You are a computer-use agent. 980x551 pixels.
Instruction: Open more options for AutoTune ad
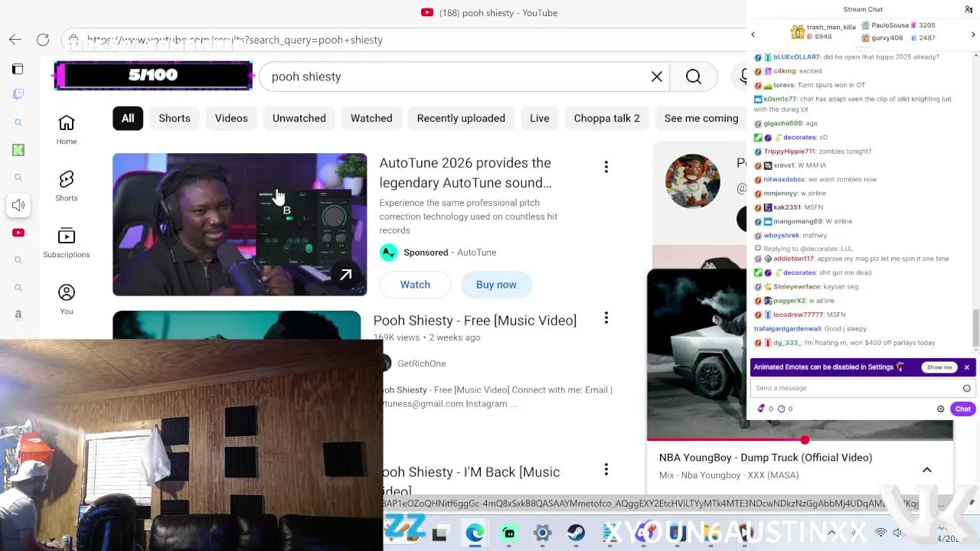[606, 167]
